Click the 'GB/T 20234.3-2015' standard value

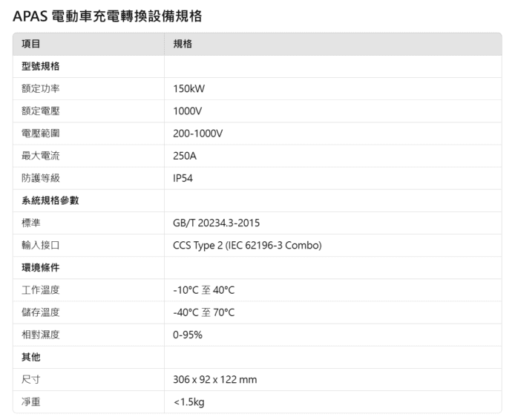click(x=216, y=223)
